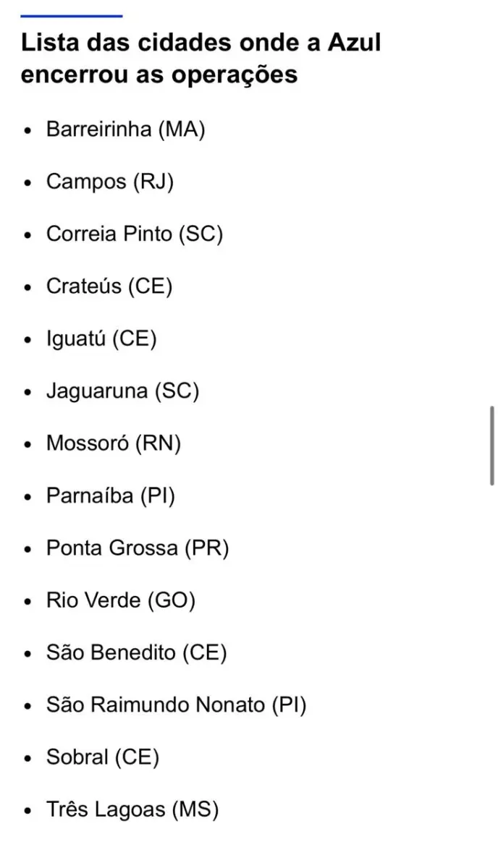This screenshot has height=868, width=498.
Task: Click the bullet dot before Mossoró
Action: pyautogui.click(x=28, y=445)
